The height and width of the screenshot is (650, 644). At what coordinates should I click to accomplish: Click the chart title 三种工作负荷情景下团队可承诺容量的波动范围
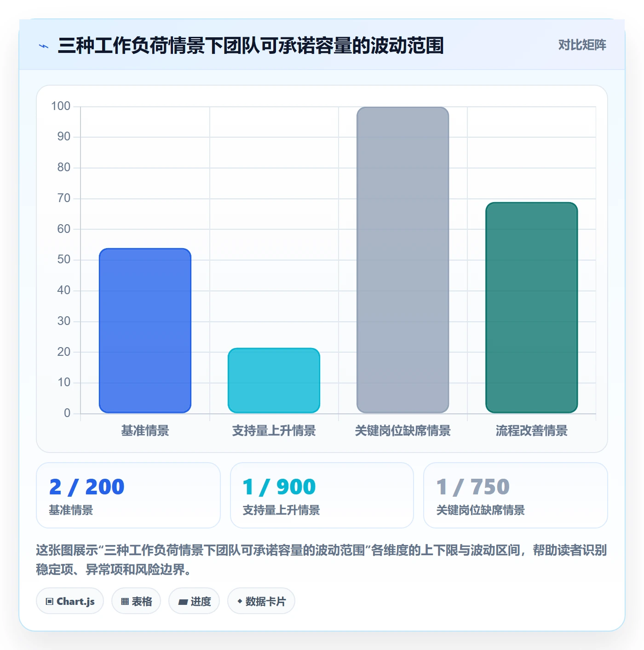tap(251, 46)
